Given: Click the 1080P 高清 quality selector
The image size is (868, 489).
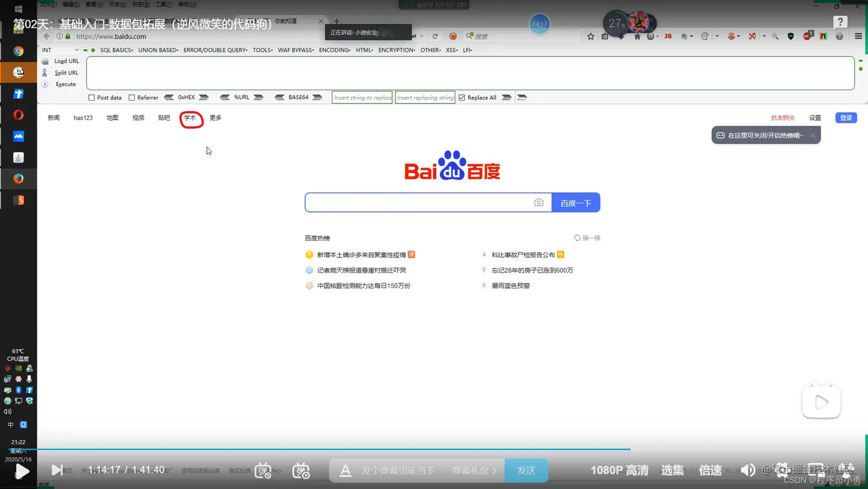Looking at the screenshot, I should click(x=619, y=470).
